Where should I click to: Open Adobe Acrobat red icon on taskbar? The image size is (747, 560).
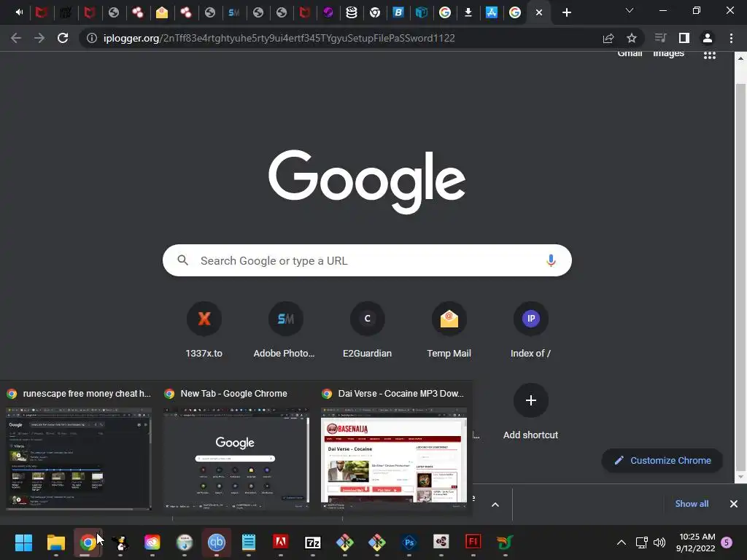click(281, 542)
